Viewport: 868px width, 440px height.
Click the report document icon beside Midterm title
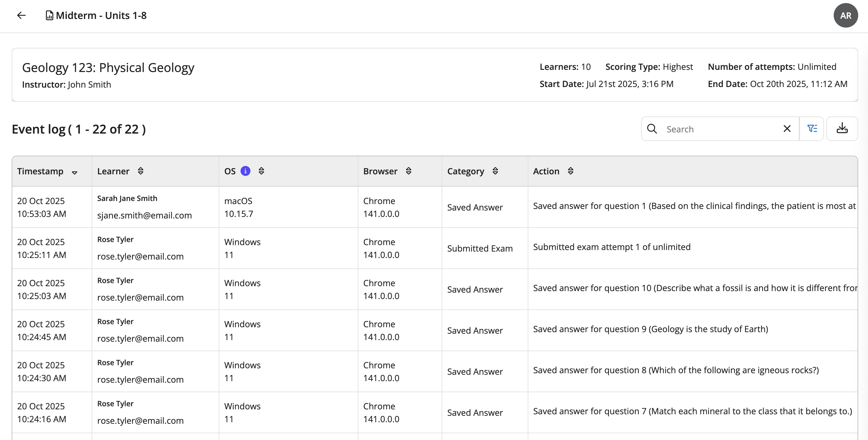pyautogui.click(x=49, y=16)
